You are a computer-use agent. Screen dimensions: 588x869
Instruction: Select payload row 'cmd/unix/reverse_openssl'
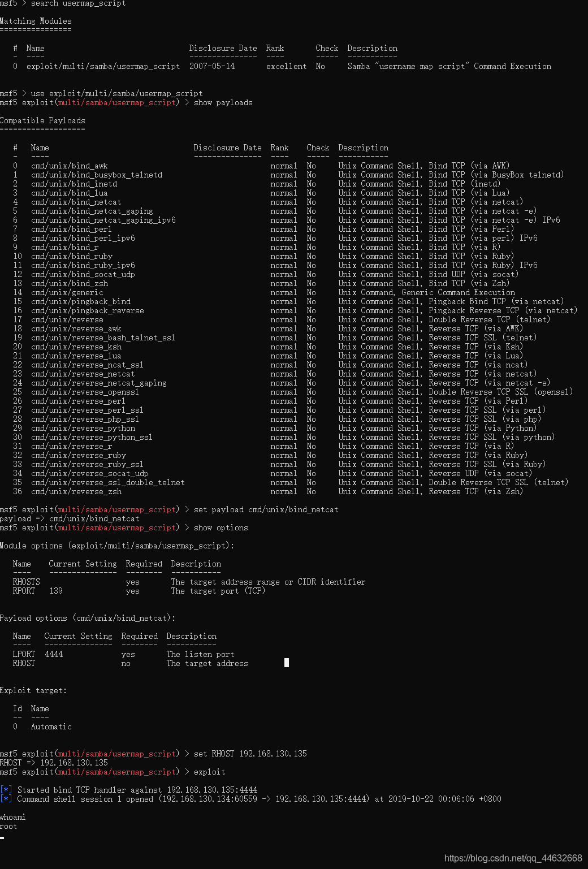point(293,392)
